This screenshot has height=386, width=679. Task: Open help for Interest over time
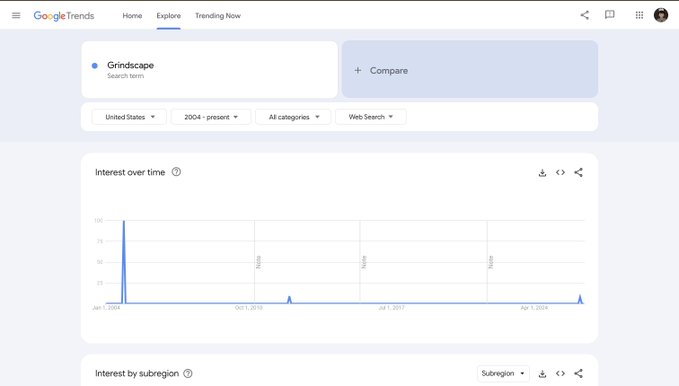[x=176, y=172]
